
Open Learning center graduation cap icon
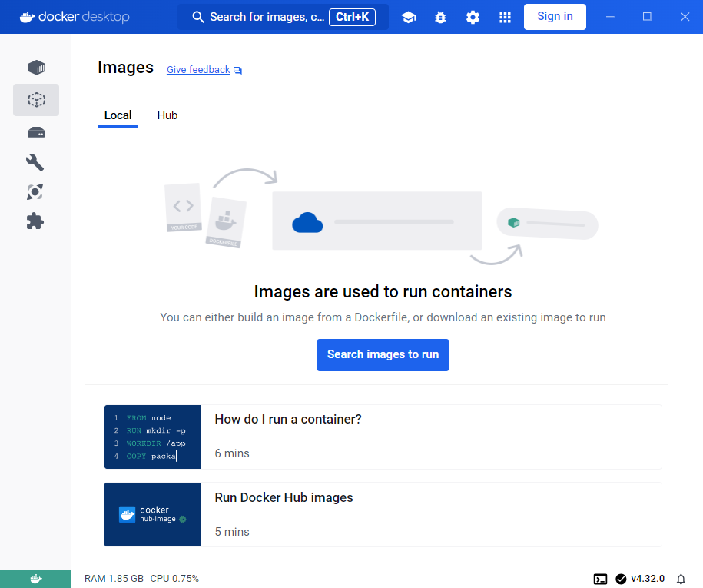tap(409, 17)
